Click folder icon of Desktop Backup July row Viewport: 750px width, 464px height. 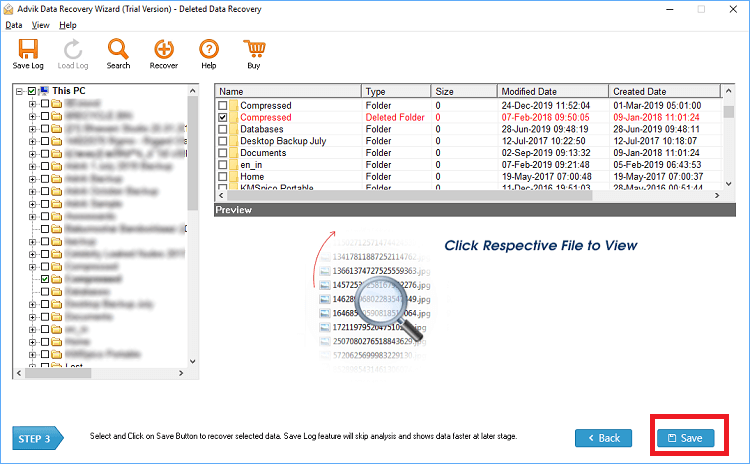pyautogui.click(x=233, y=141)
